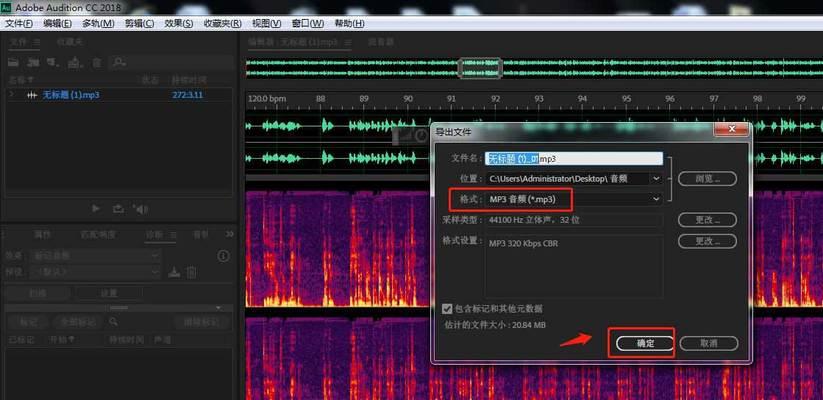Click waveform icon beside 无标题 (1).mp3

[32, 96]
